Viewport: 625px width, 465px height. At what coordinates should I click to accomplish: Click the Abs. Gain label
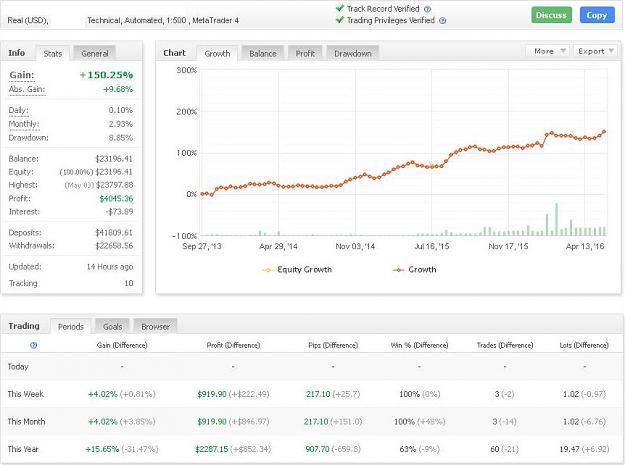(x=27, y=89)
